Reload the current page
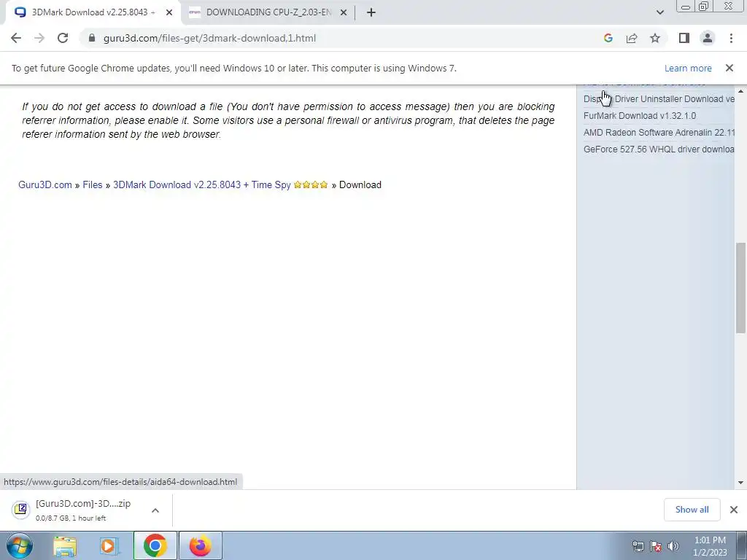Screen dimensions: 747x560 pyautogui.click(x=63, y=38)
